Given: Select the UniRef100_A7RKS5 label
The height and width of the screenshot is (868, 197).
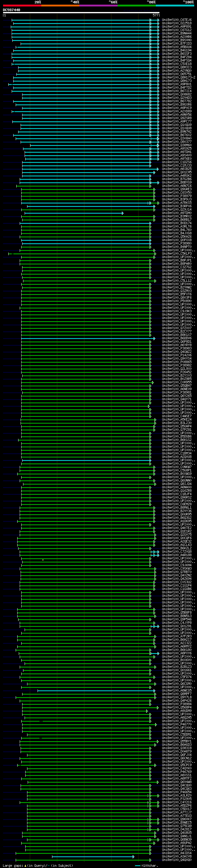Looking at the screenshot, I should [176, 203].
